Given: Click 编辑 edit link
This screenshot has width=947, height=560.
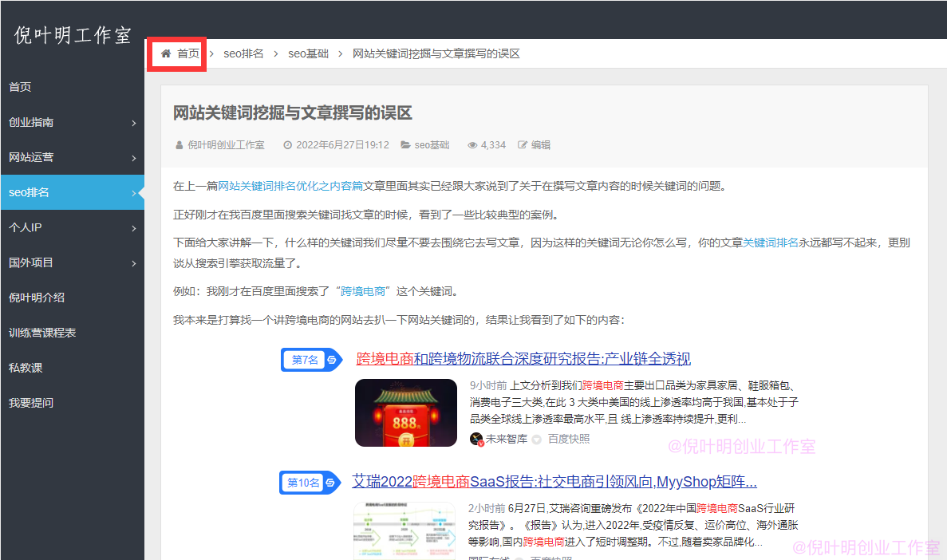Looking at the screenshot, I should (541, 145).
